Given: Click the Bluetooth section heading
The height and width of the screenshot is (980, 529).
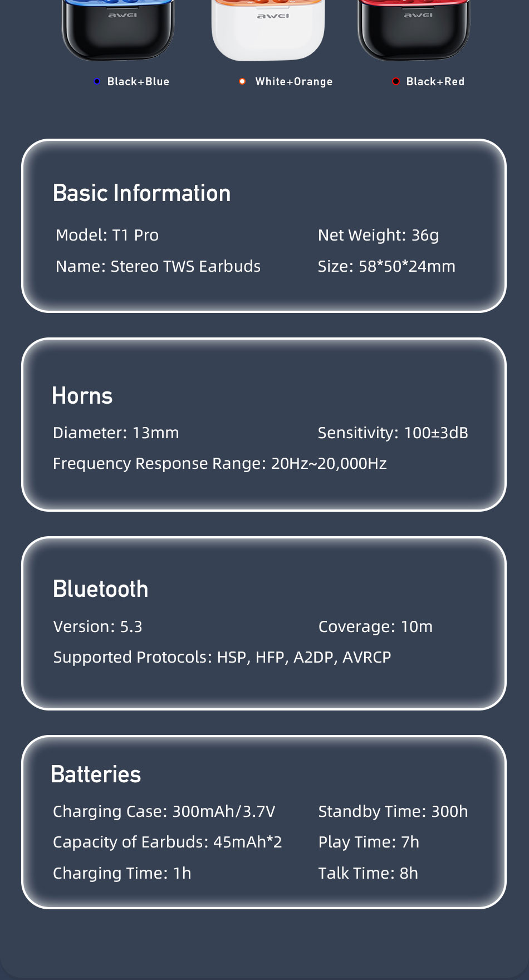Looking at the screenshot, I should [x=101, y=589].
